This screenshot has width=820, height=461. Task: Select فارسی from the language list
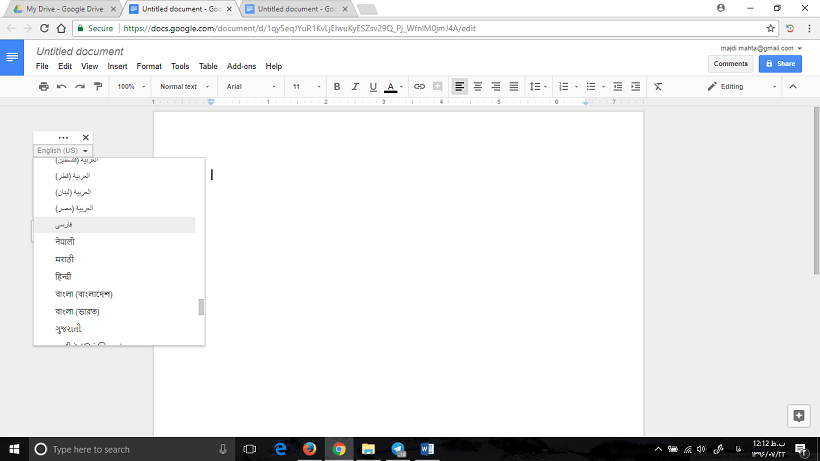64,225
